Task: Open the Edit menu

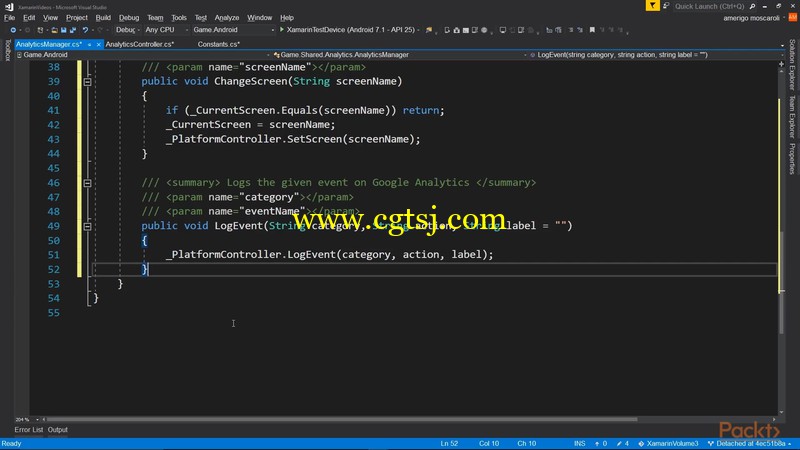Action: (29, 18)
